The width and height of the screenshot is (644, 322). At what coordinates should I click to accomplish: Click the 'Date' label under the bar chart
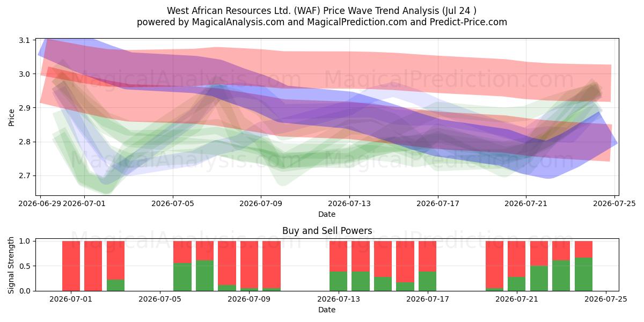tap(327, 310)
